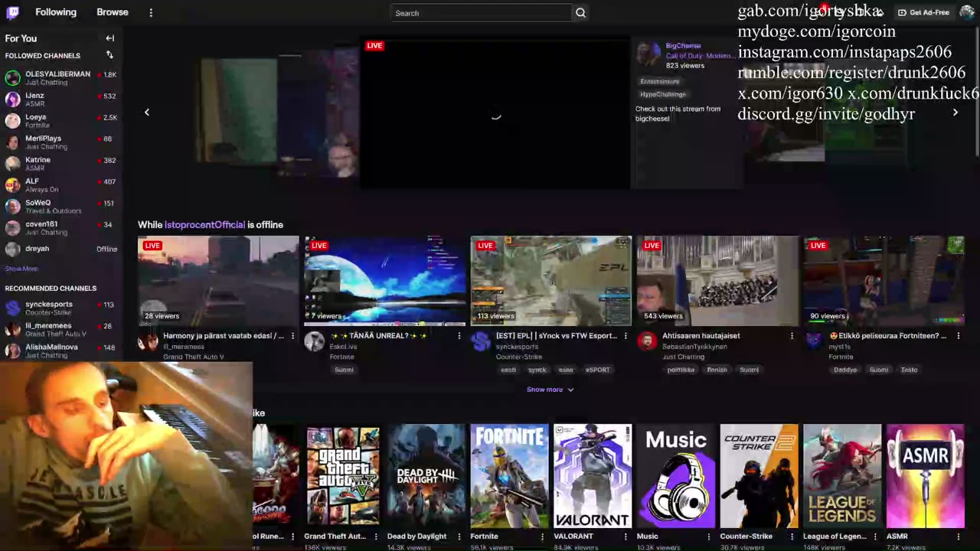Open synckesports channel avatar under stream
The width and height of the screenshot is (980, 551).
pos(481,342)
